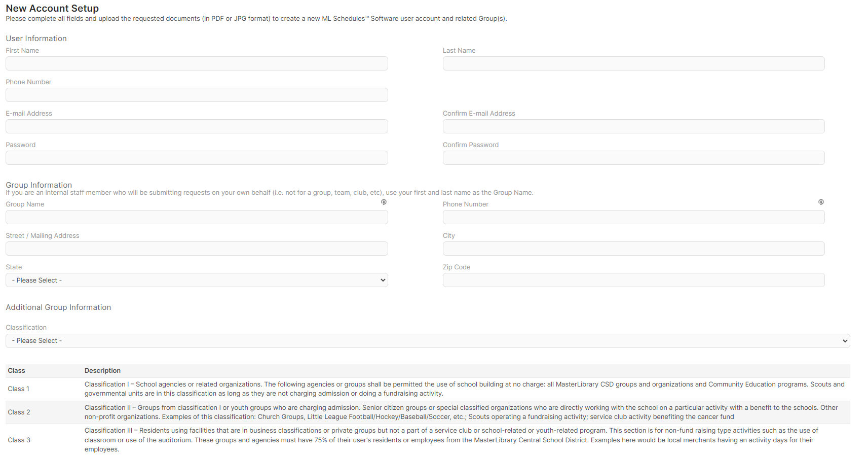Focus the First Name field

197,63
